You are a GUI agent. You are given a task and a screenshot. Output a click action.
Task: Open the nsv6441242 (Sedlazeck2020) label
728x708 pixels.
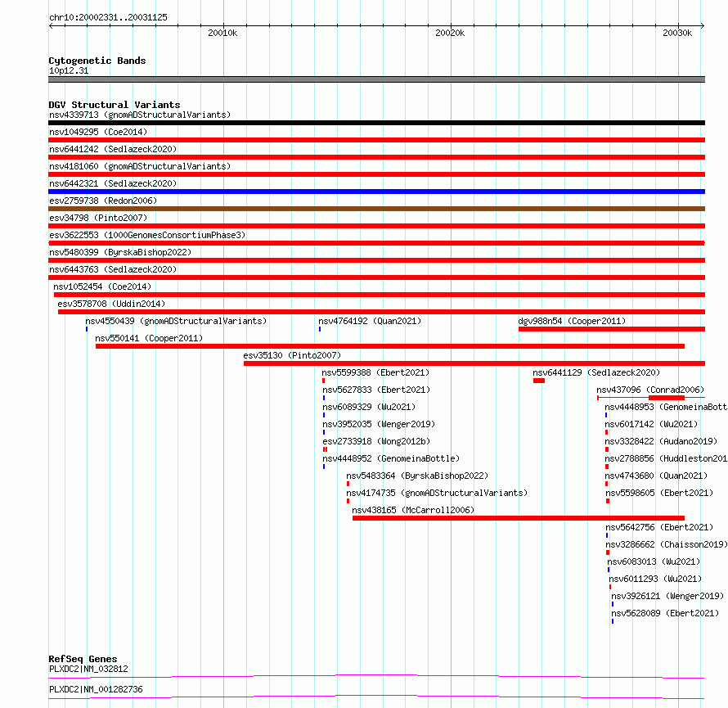click(x=113, y=149)
